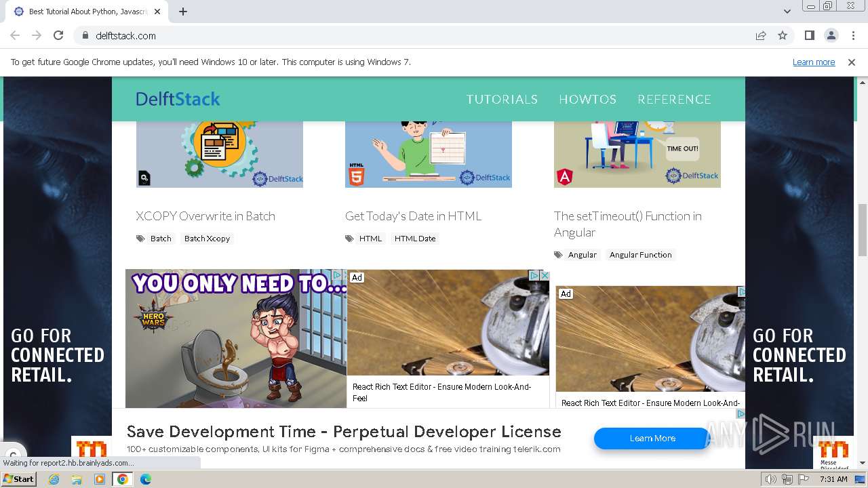This screenshot has height=488, width=868.
Task: Open the volume speaker tray icon
Action: [770, 479]
